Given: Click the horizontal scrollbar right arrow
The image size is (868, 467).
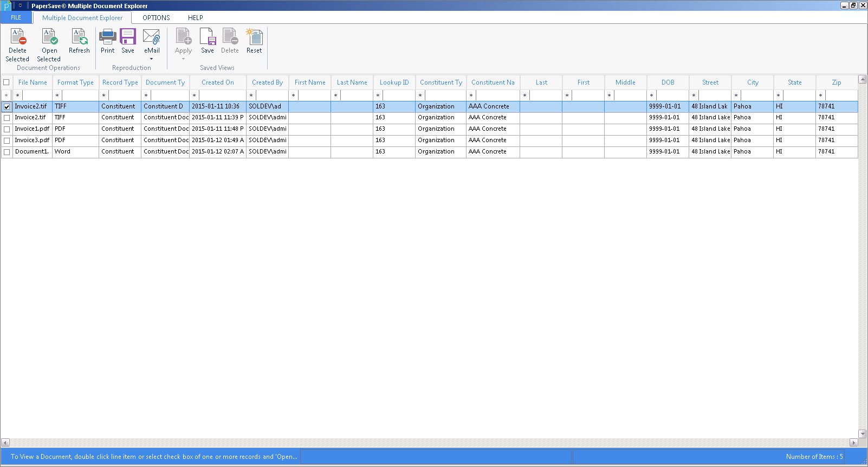Looking at the screenshot, I should pos(853,443).
